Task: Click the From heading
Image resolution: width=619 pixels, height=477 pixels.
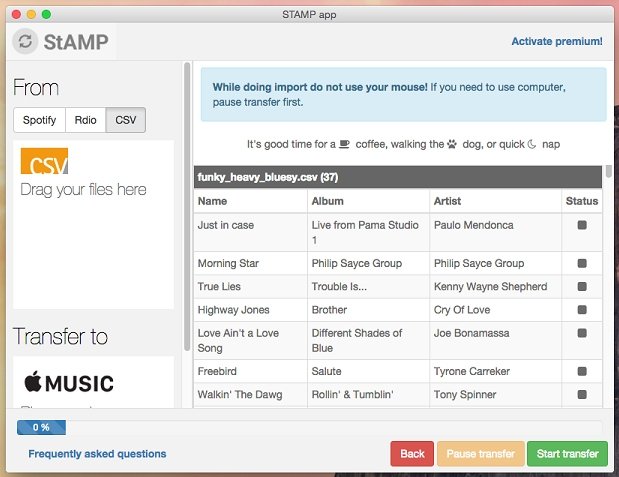Action: point(36,87)
